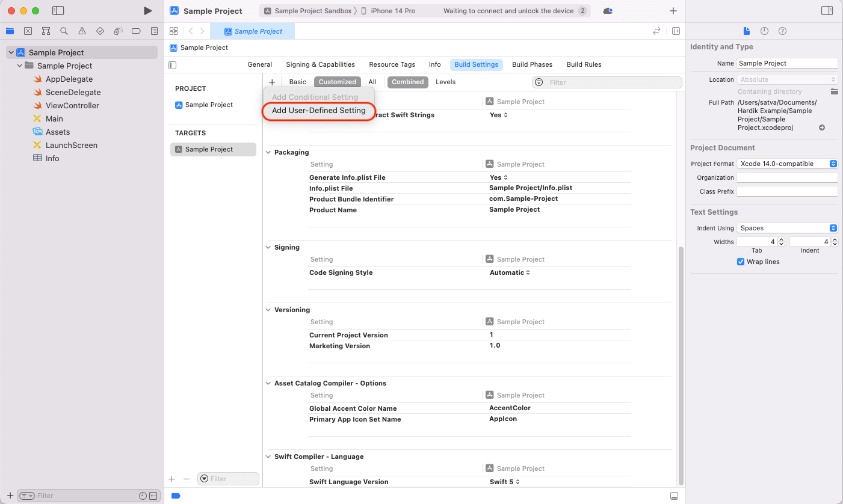Image resolution: width=843 pixels, height=504 pixels.
Task: Open the project navigator folder icon
Action: [10, 31]
